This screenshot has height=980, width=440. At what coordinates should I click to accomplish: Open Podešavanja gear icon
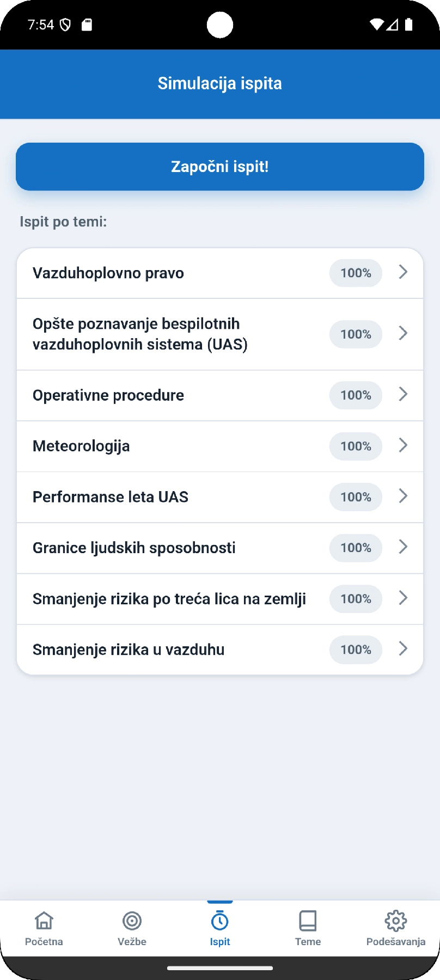[396, 921]
